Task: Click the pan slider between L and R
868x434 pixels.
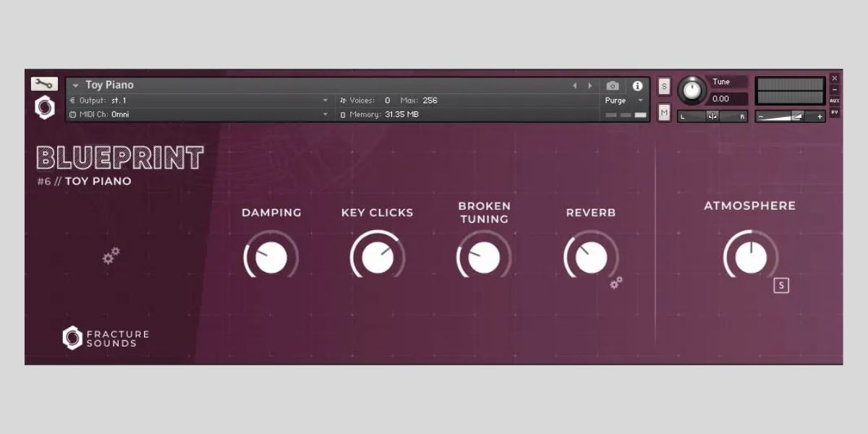Action: click(712, 116)
